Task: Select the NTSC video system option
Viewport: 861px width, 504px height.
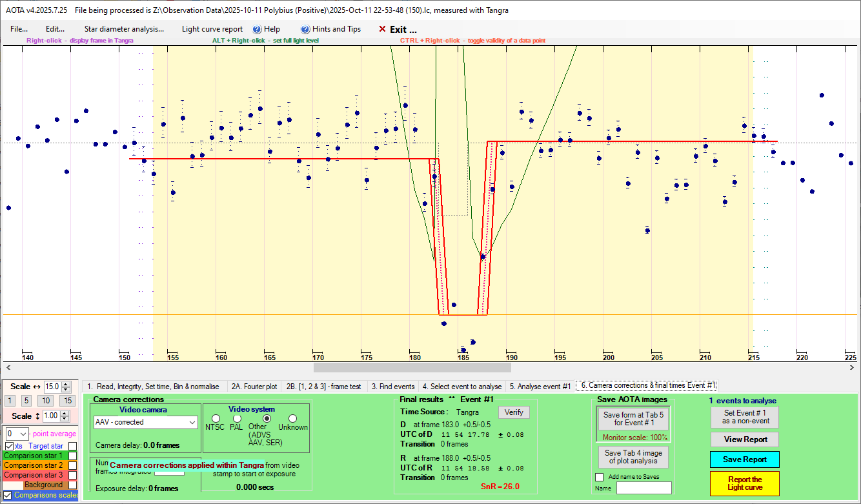Action: [x=216, y=418]
